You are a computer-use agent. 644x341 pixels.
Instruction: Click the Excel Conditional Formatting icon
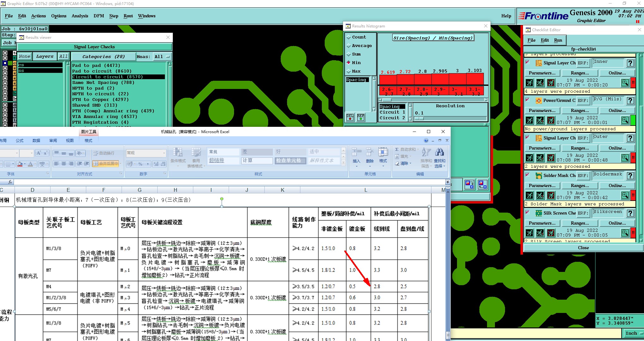pyautogui.click(x=178, y=152)
